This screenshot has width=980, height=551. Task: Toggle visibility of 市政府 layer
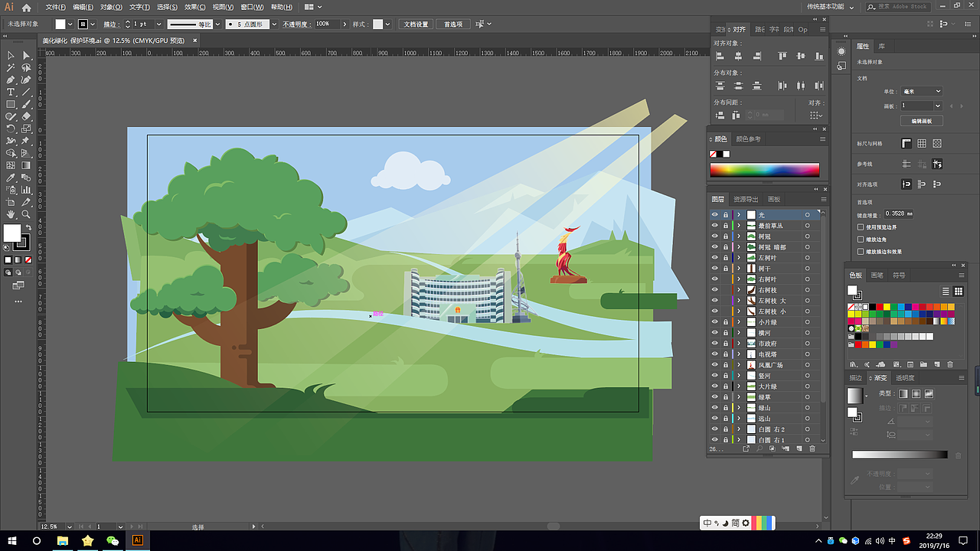[714, 344]
